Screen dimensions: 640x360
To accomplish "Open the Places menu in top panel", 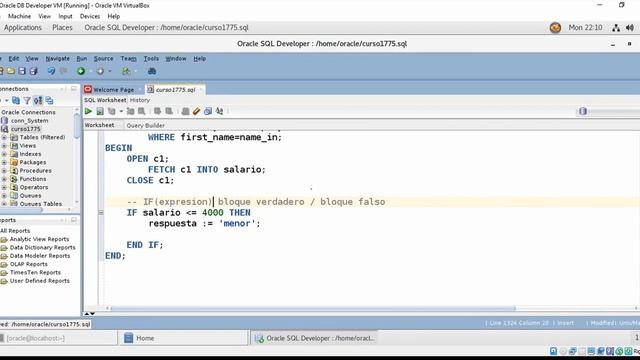I will pos(62,28).
